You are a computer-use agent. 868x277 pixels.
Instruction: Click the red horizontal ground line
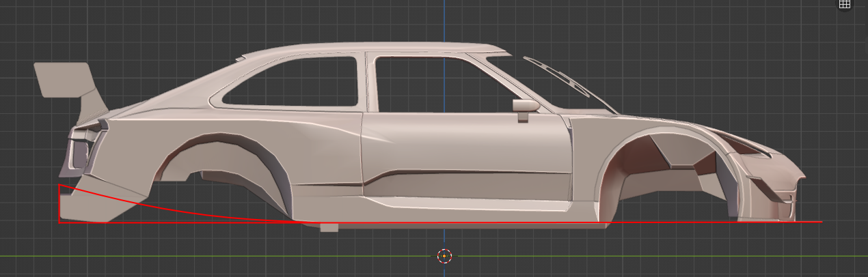441,222
